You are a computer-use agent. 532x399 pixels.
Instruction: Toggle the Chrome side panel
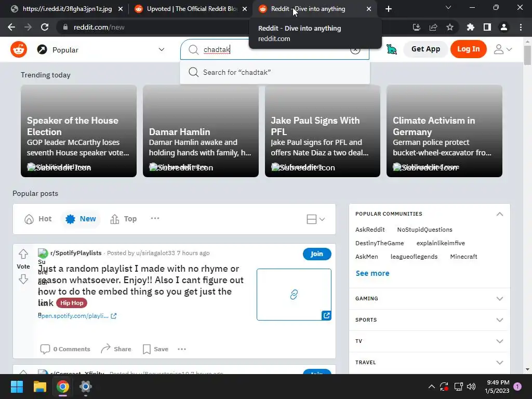point(487,27)
